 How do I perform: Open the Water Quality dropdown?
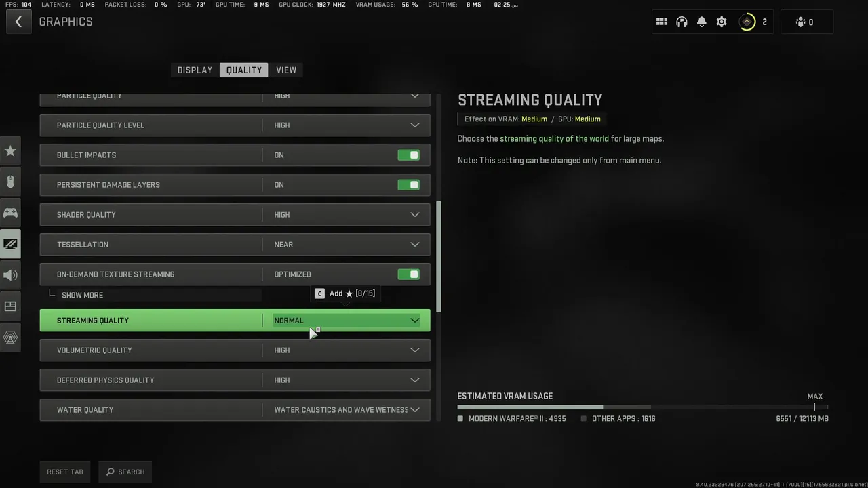pyautogui.click(x=235, y=410)
